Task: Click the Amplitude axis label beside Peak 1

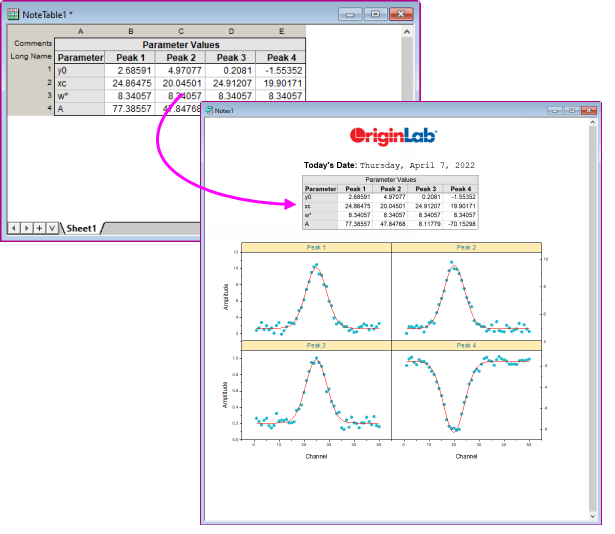Action: (x=226, y=297)
